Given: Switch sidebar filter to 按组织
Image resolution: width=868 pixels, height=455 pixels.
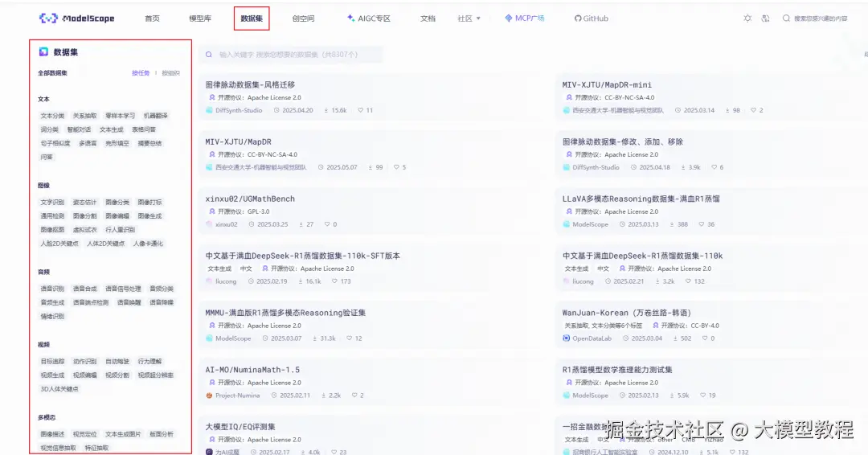Looking at the screenshot, I should 170,73.
